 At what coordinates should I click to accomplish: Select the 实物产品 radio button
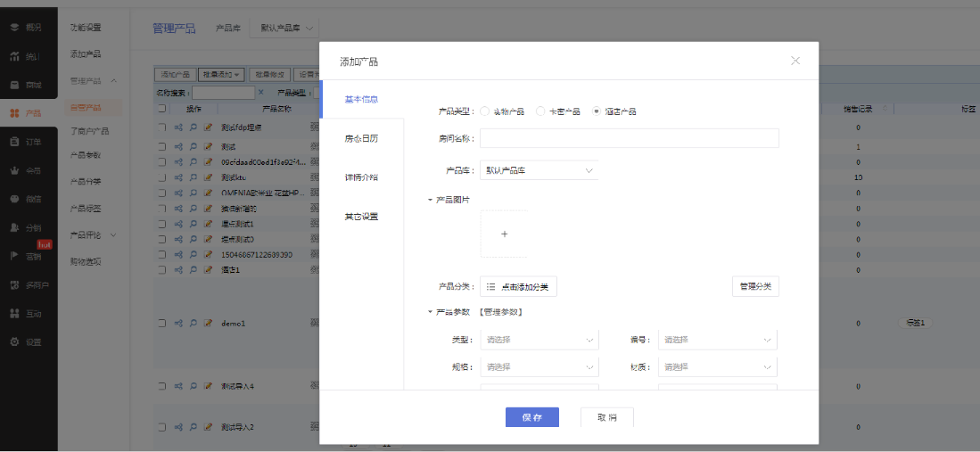click(485, 111)
